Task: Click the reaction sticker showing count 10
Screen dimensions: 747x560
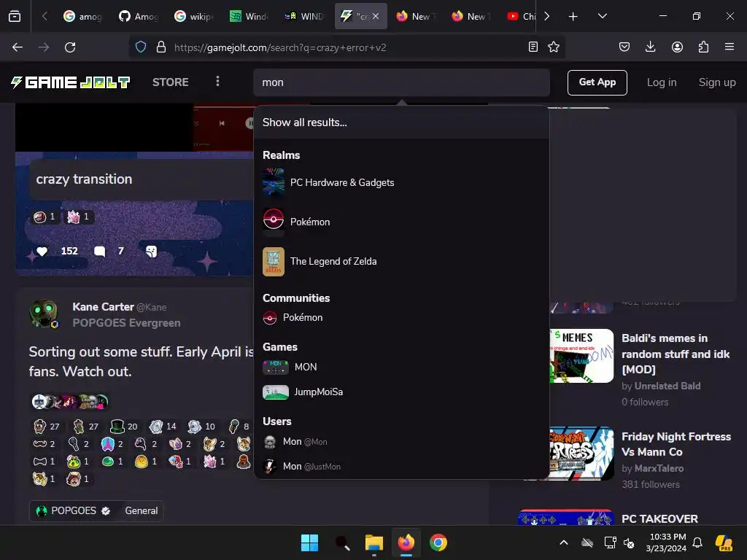Action: tap(201, 426)
